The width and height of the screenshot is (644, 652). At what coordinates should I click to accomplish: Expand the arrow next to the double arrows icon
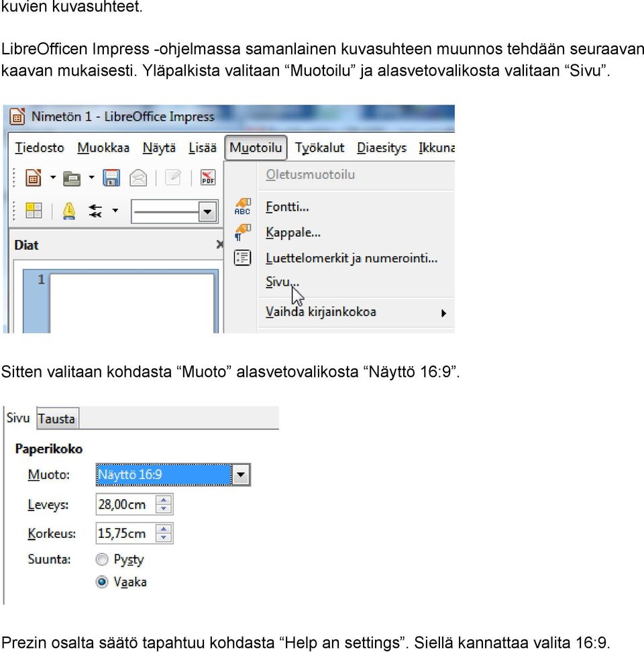(115, 211)
